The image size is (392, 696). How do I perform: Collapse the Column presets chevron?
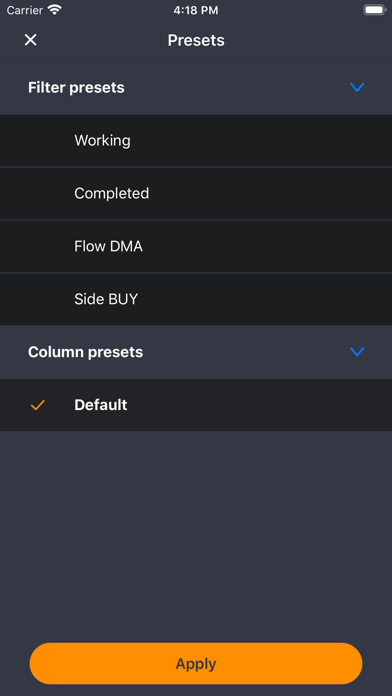coord(357,352)
